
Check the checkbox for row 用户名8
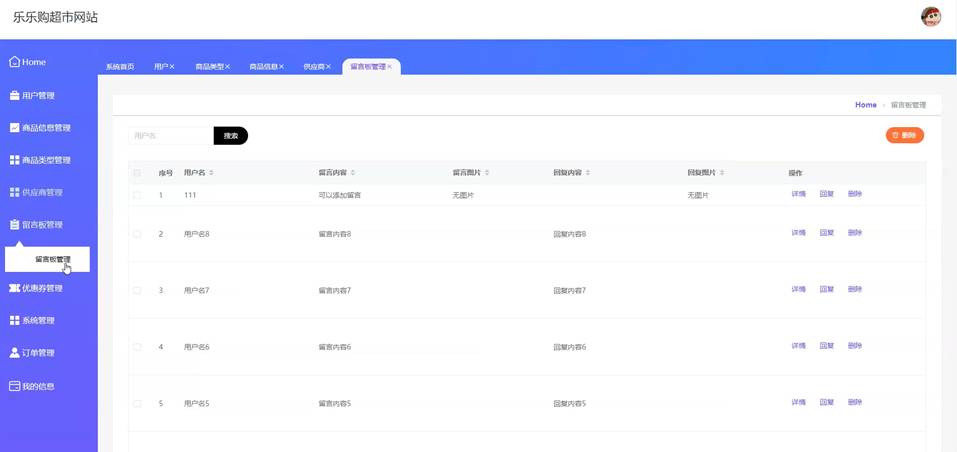pyautogui.click(x=137, y=234)
